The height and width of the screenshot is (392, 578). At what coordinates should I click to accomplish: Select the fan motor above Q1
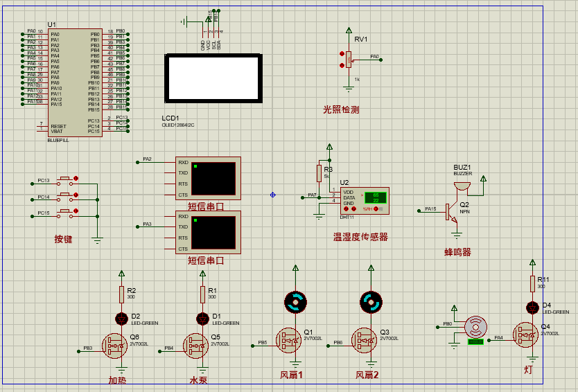click(296, 303)
